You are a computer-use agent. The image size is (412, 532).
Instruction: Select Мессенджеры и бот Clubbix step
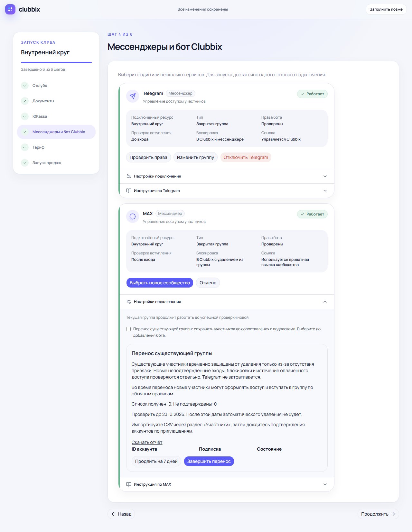coord(56,132)
